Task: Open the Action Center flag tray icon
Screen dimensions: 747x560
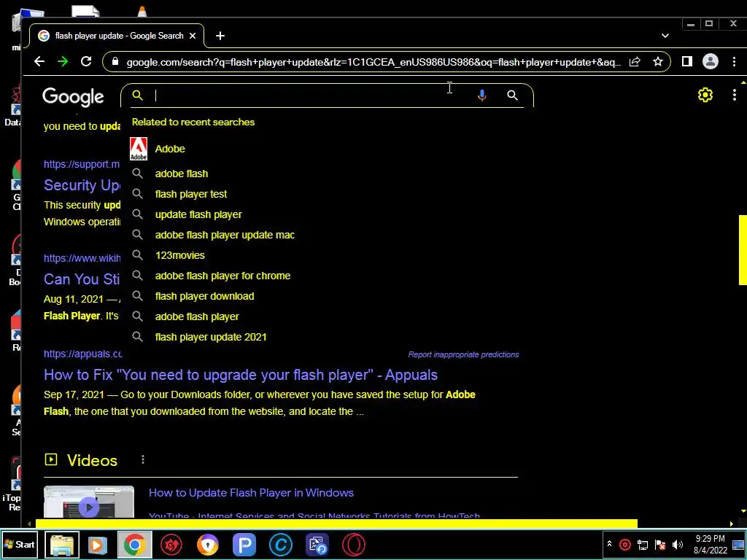Action: (659, 544)
